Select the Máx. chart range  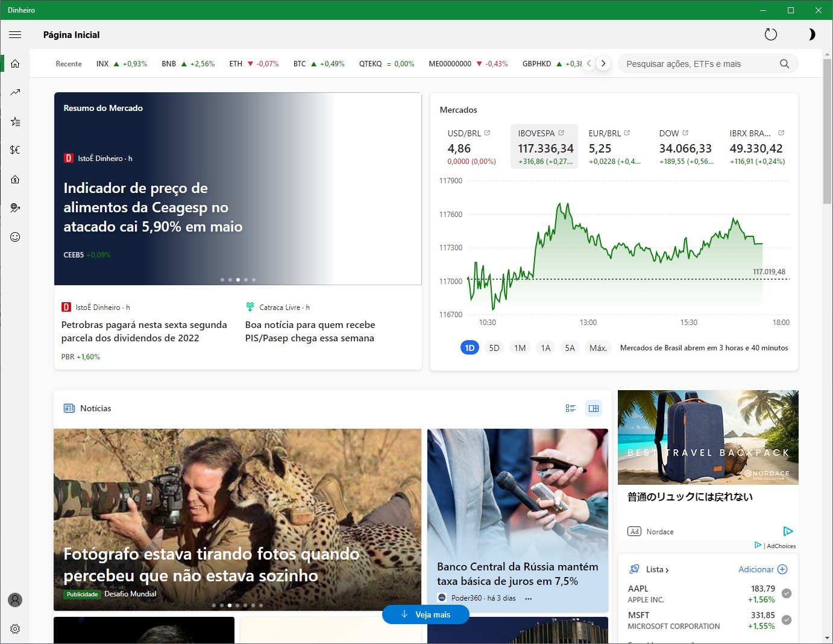tap(598, 348)
